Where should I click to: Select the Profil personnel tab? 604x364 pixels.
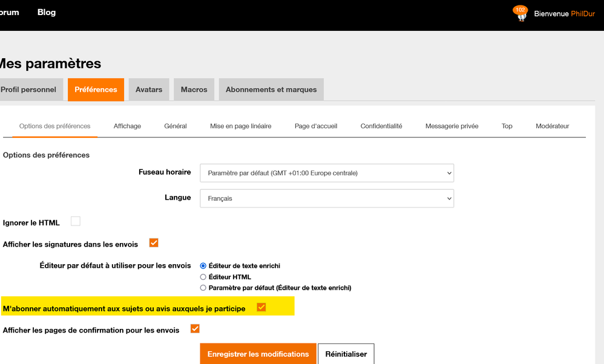point(28,89)
